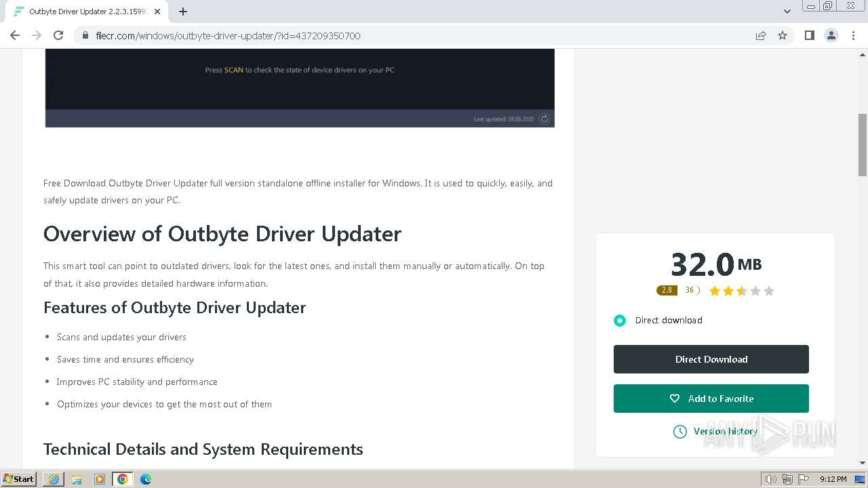
Task: Share this page from address bar
Action: [x=761, y=36]
